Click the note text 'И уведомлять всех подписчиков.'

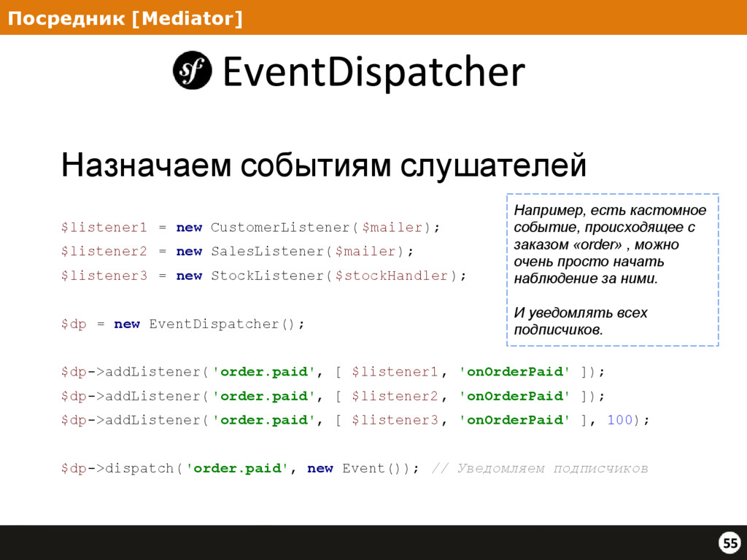pos(580,321)
